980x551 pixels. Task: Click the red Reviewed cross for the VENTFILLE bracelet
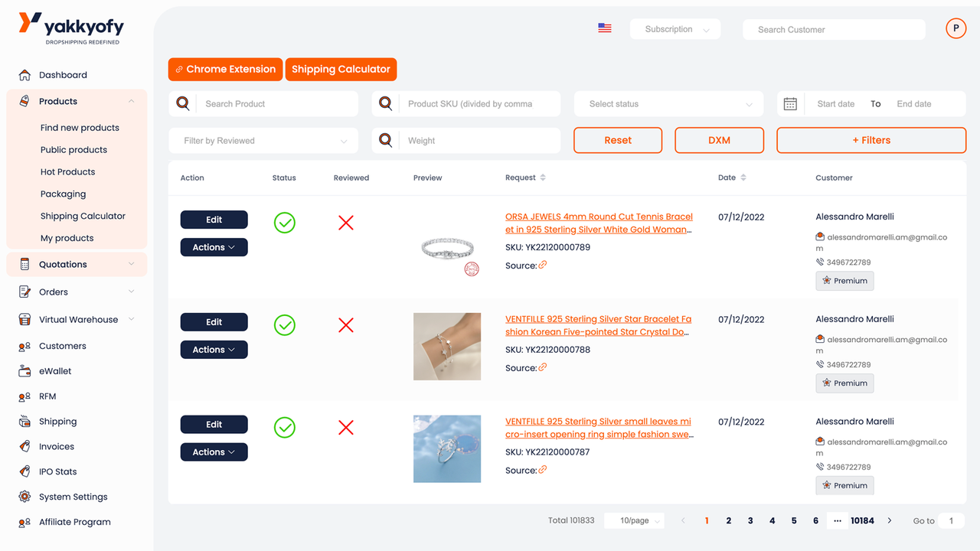[345, 325]
